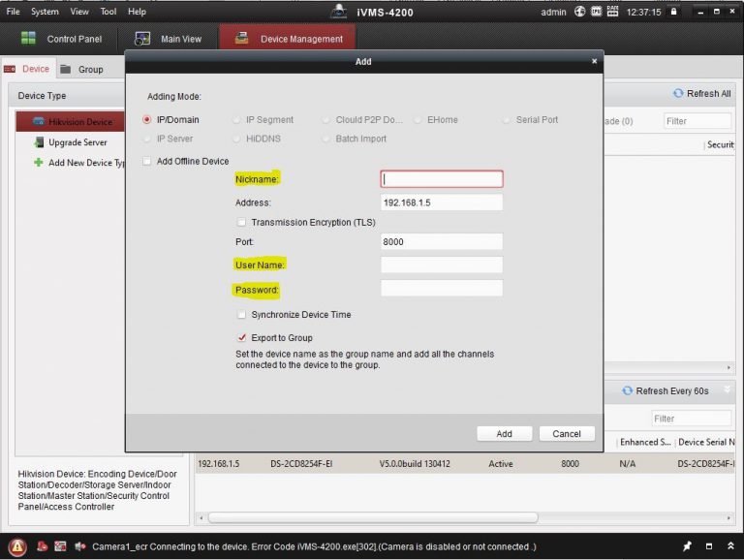Click the admin user label

[553, 12]
